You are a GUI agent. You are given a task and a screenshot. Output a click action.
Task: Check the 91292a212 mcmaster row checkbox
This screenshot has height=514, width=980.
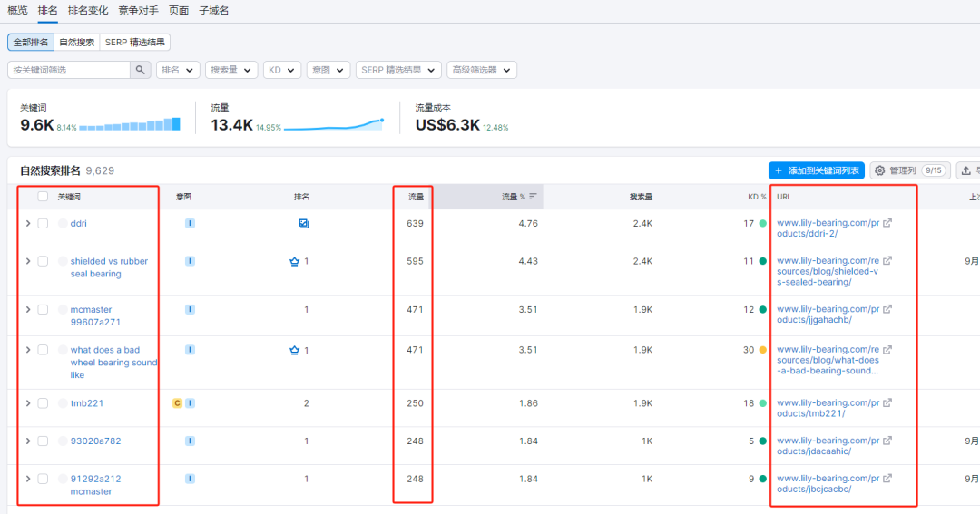[x=43, y=479]
